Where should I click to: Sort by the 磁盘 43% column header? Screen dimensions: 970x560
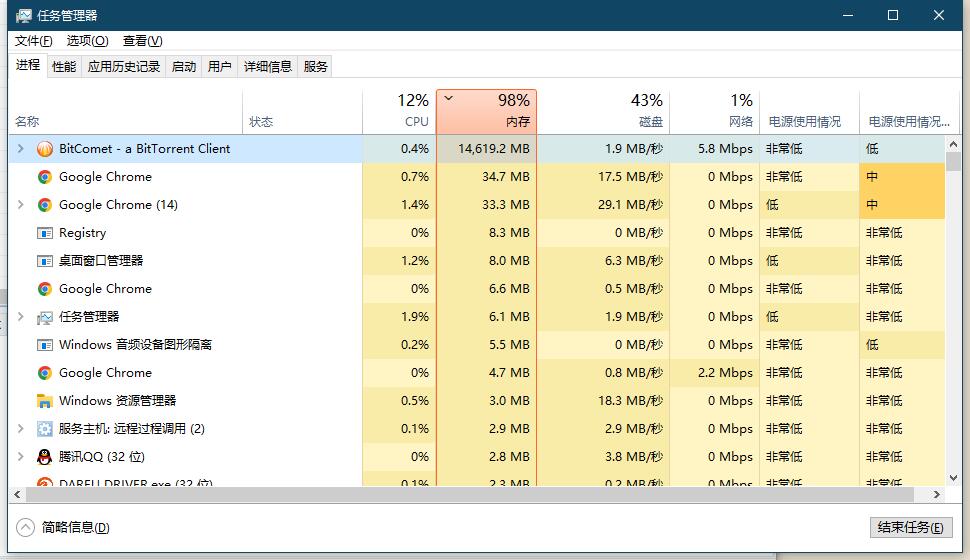(603, 112)
